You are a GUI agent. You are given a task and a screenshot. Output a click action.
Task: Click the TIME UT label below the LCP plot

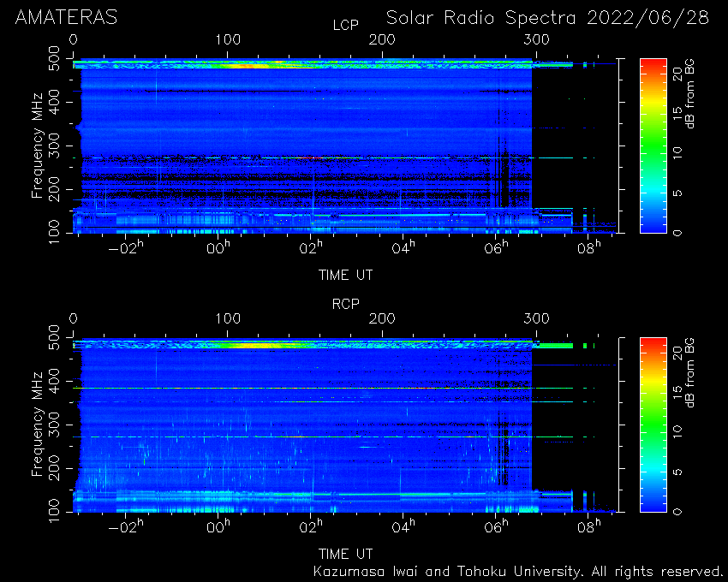tap(345, 276)
